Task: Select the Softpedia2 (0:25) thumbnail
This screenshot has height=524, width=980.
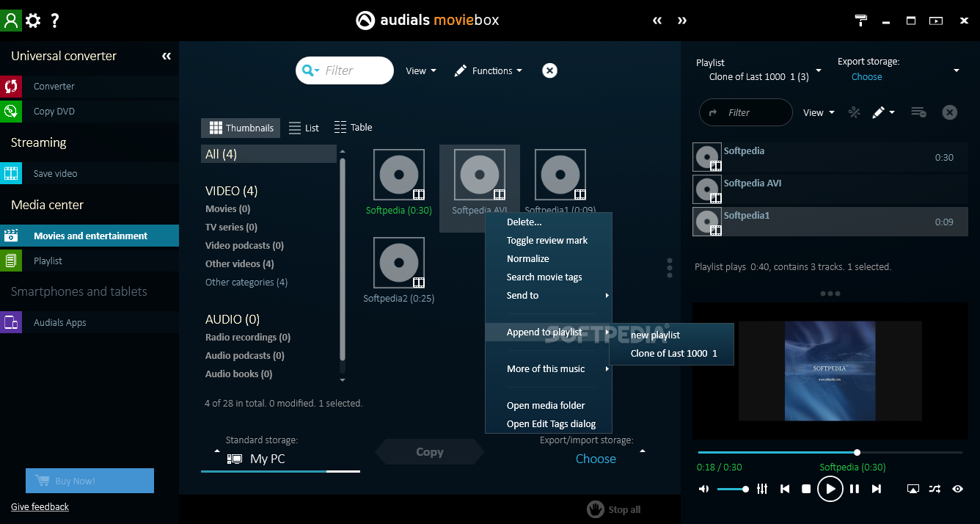Action: click(x=398, y=269)
